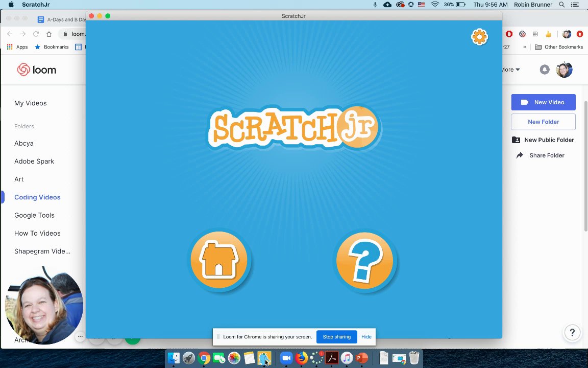Click the Stop sharing button
Image resolution: width=588 pixels, height=368 pixels.
[x=337, y=337]
